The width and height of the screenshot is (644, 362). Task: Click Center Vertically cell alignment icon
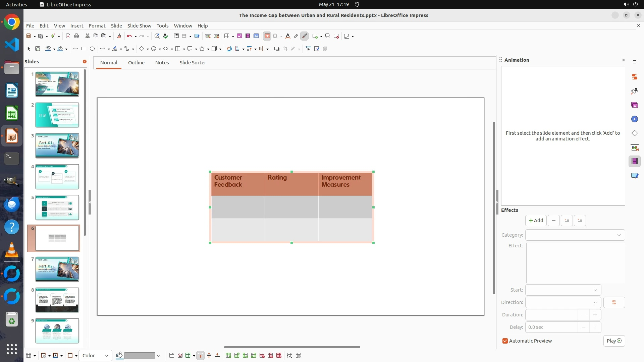pos(209,356)
